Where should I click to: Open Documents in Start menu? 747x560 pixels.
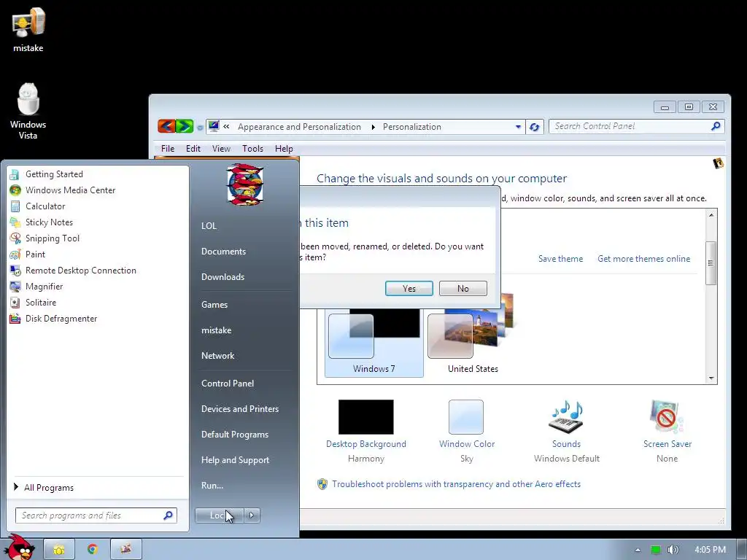tap(223, 252)
